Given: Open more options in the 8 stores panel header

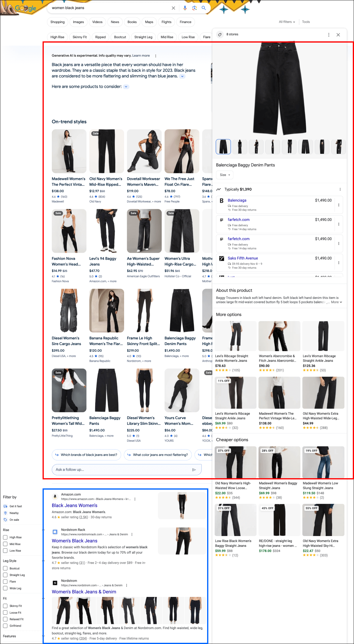Looking at the screenshot, I should click(329, 35).
